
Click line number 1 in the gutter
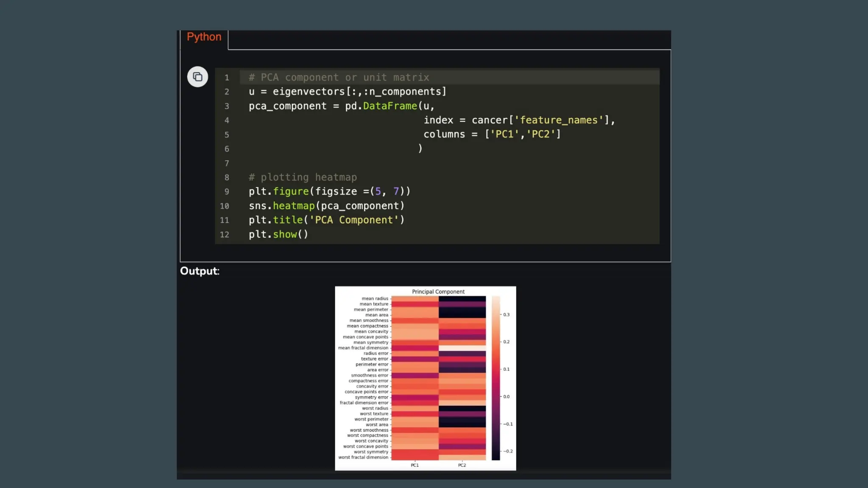[227, 78]
